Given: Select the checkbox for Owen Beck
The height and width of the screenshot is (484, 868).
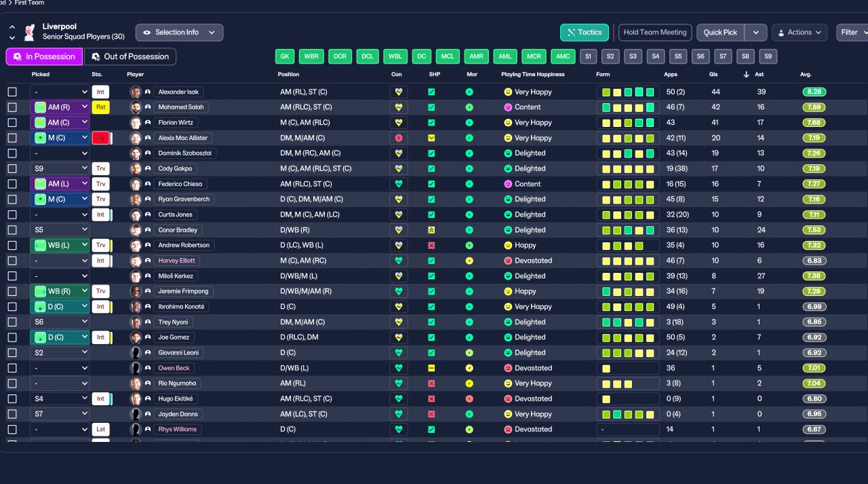Looking at the screenshot, I should pyautogui.click(x=12, y=368).
